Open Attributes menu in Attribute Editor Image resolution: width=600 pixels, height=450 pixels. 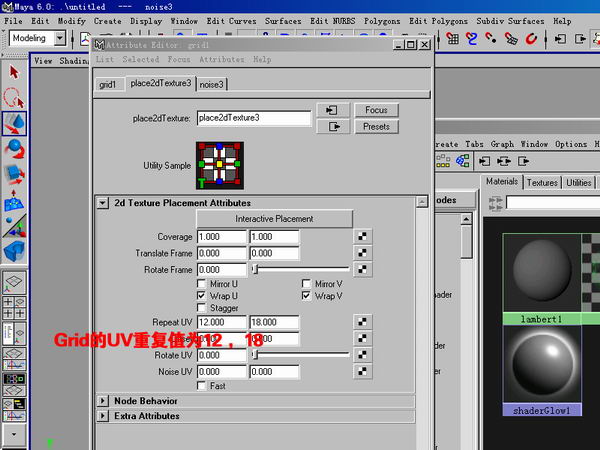click(222, 60)
